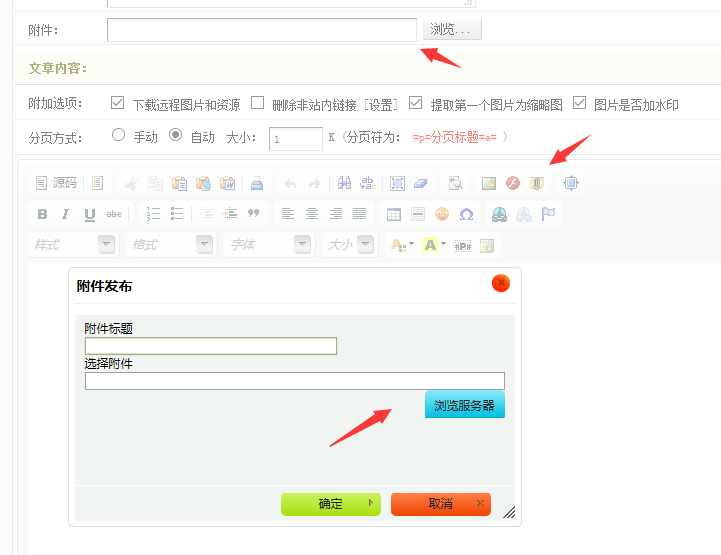Uncheck 下载远程图片和资源 checkbox
The width and height of the screenshot is (721, 555).
[118, 103]
